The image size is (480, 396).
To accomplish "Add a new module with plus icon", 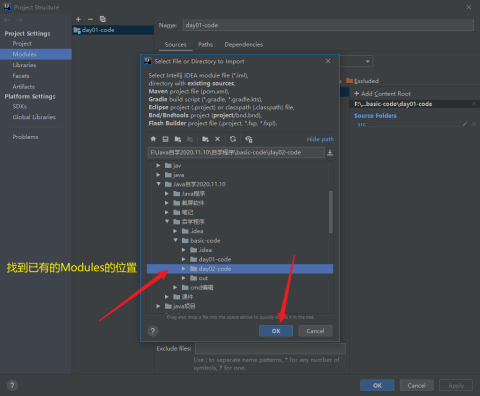I will click(x=78, y=19).
